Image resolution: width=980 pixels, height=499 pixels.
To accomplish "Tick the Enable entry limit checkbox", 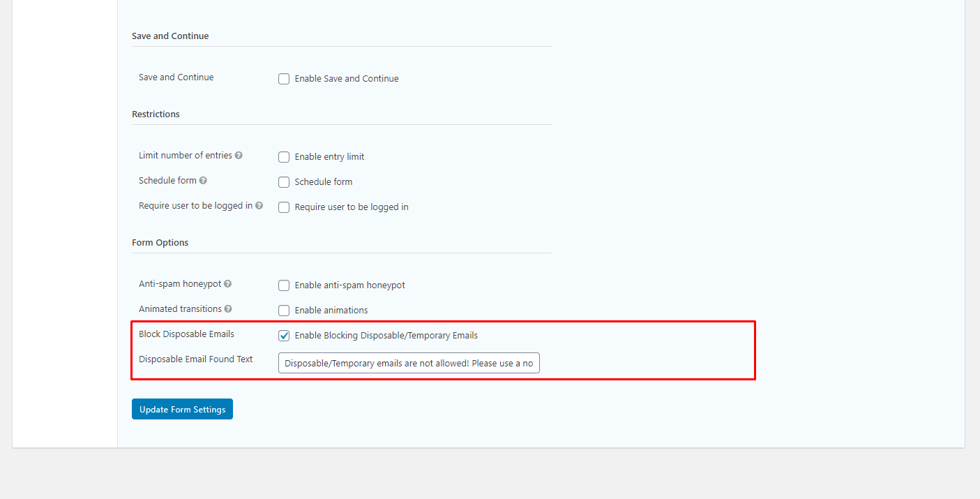I will click(284, 157).
